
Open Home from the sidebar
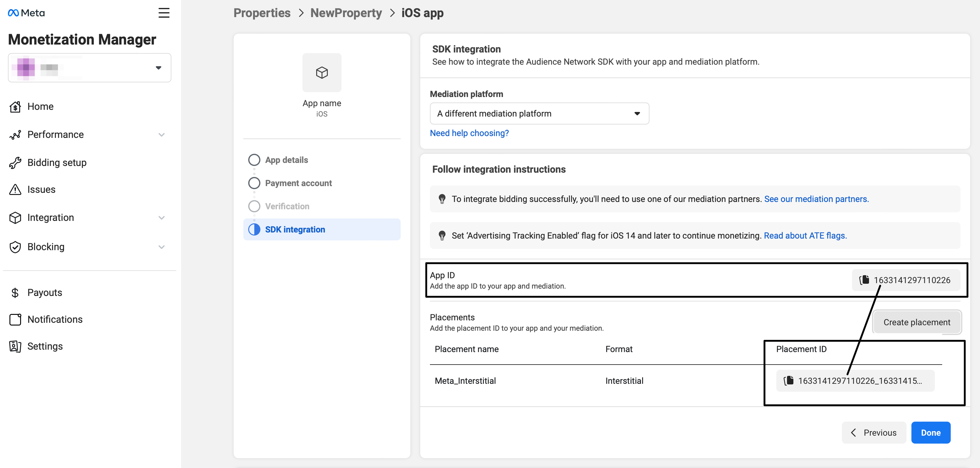40,106
